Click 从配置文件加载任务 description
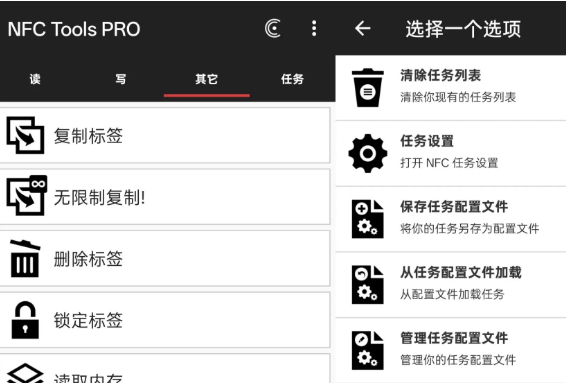The image size is (566, 383). pos(452,294)
